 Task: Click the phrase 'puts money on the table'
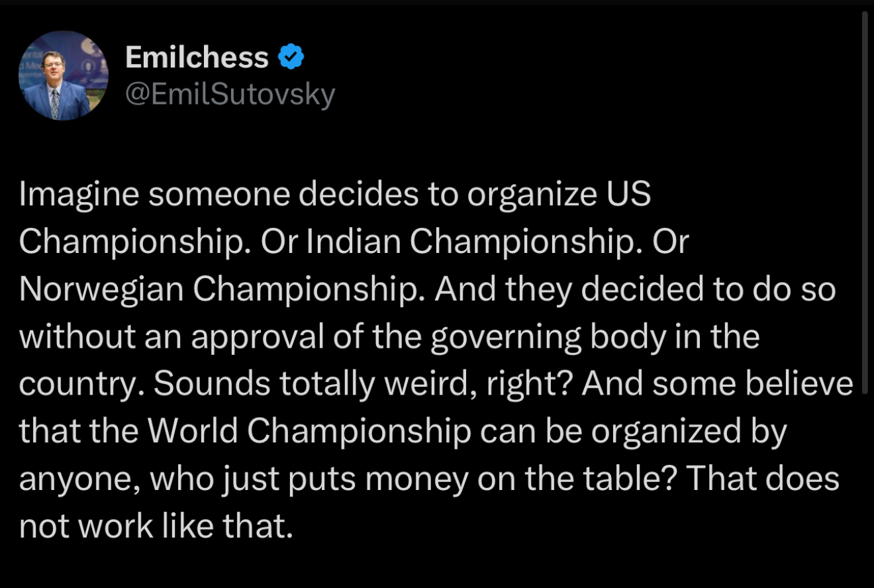click(503, 479)
